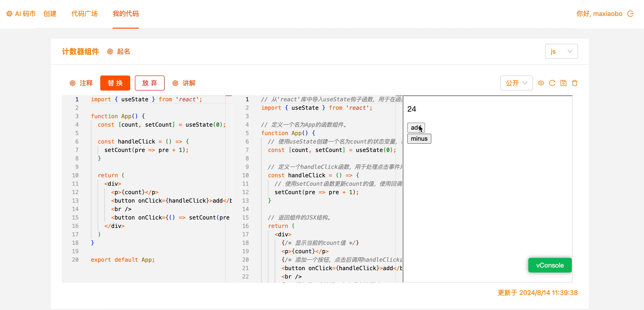
Task: Click the AI 起名 naming button
Action: (118, 52)
